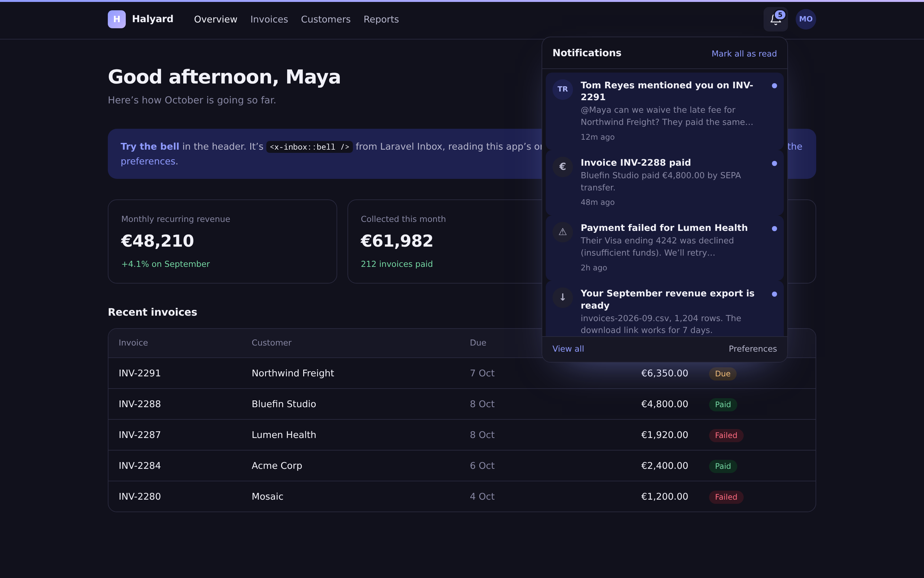Click the x-inbox::bell code snippet
Image resolution: width=924 pixels, height=578 pixels.
pos(309,147)
